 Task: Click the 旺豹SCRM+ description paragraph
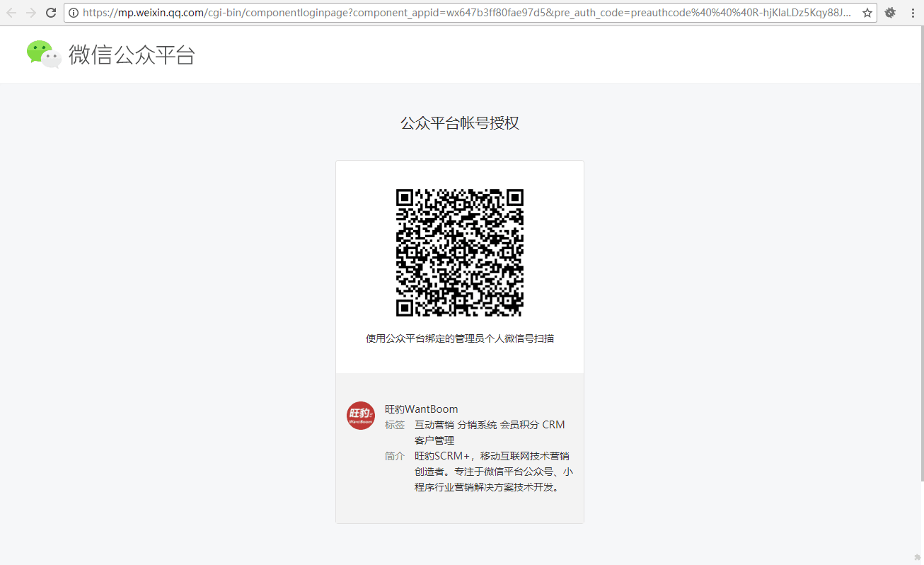[493, 472]
